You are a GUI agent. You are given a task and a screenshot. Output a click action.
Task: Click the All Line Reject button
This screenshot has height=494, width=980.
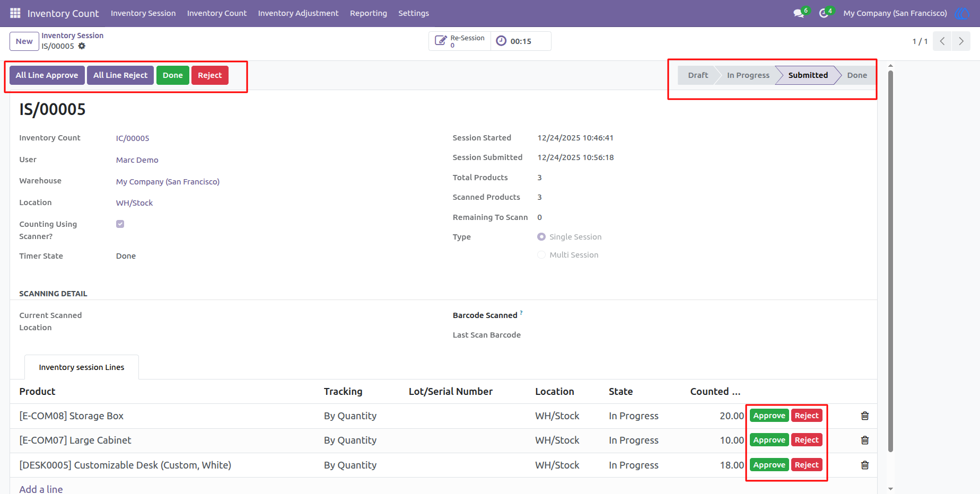(x=120, y=75)
